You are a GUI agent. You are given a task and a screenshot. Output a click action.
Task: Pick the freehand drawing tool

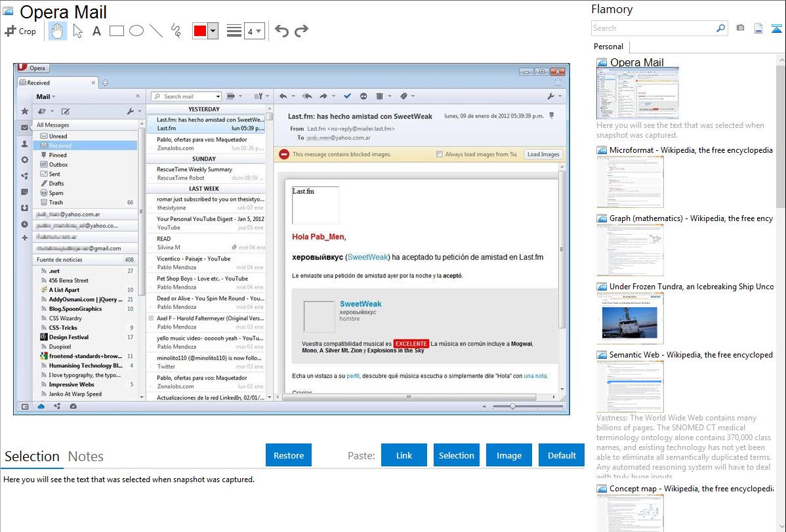[x=176, y=31]
